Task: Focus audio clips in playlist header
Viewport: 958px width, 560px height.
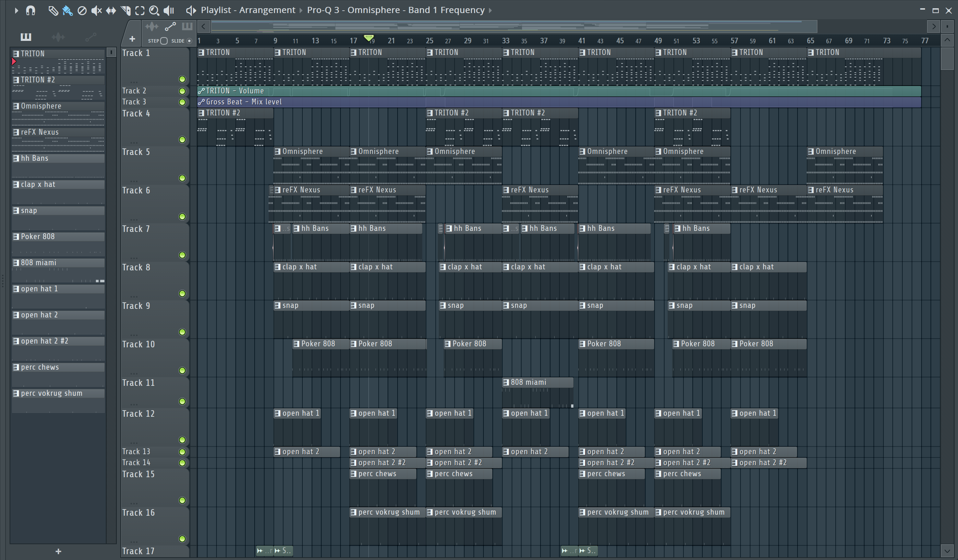Action: 152,26
